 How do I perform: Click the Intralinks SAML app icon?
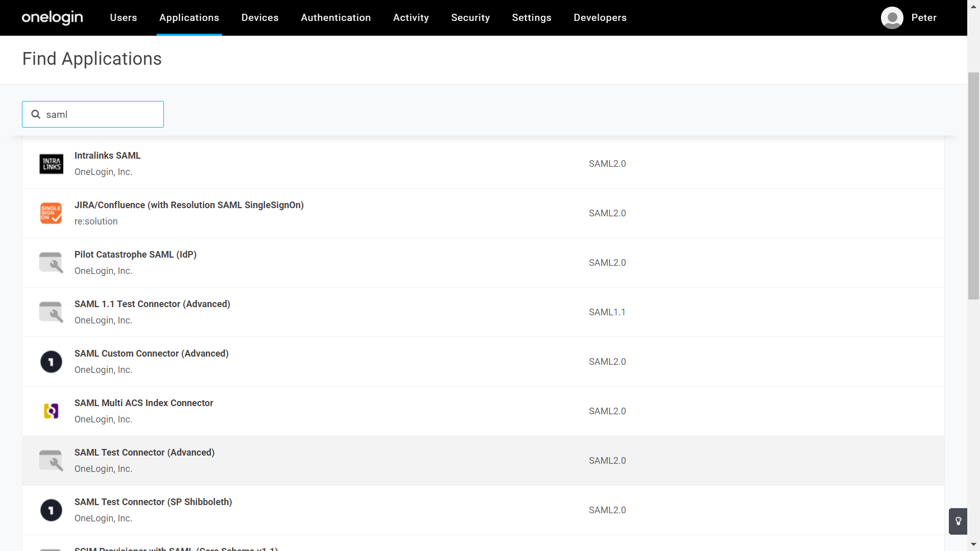click(x=51, y=164)
